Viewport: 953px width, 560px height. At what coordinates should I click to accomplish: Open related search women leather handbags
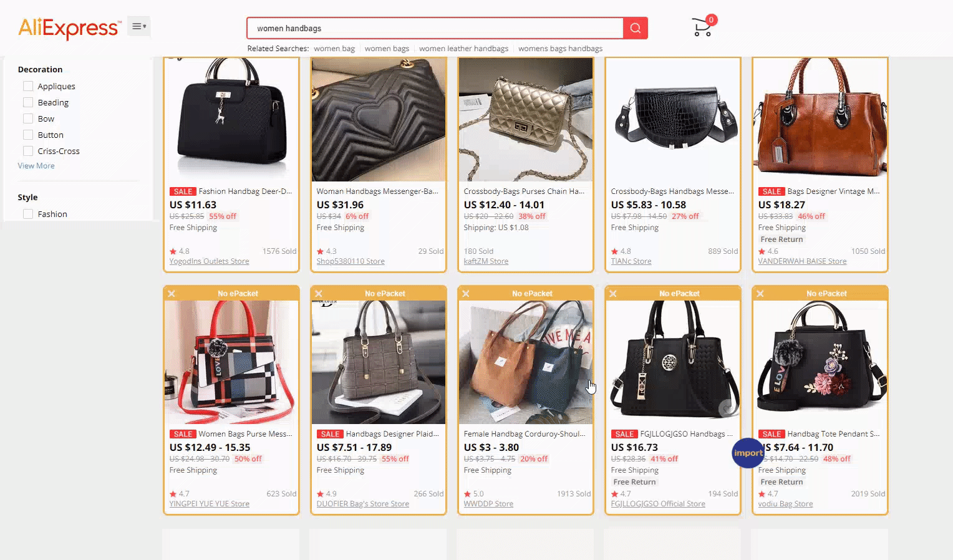coord(463,49)
